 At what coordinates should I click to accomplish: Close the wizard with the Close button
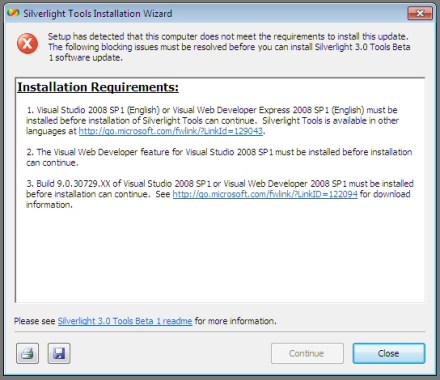click(x=389, y=353)
